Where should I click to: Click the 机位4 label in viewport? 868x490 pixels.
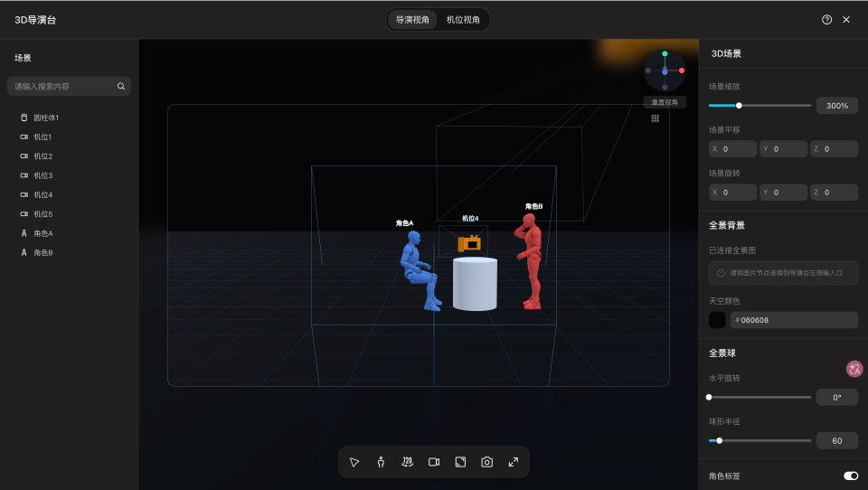470,219
